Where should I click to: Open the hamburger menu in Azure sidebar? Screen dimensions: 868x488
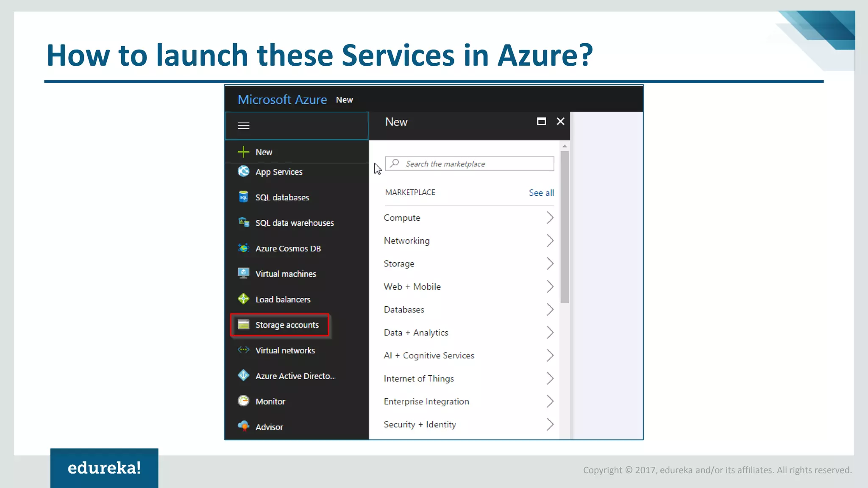point(243,125)
